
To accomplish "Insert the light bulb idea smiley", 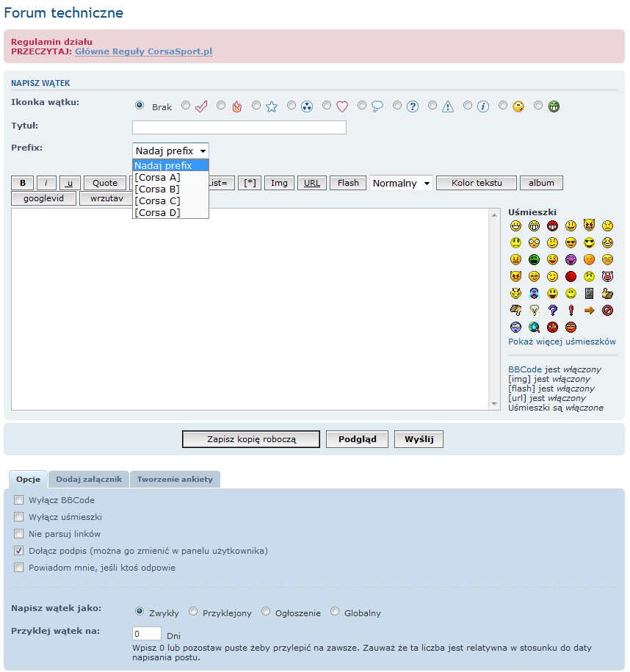I will (x=534, y=310).
